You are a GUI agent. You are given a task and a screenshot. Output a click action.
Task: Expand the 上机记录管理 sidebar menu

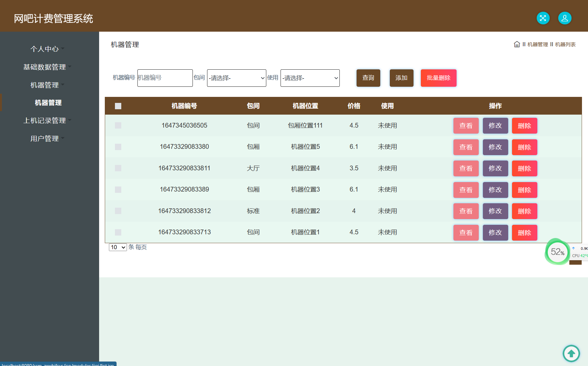tap(45, 121)
